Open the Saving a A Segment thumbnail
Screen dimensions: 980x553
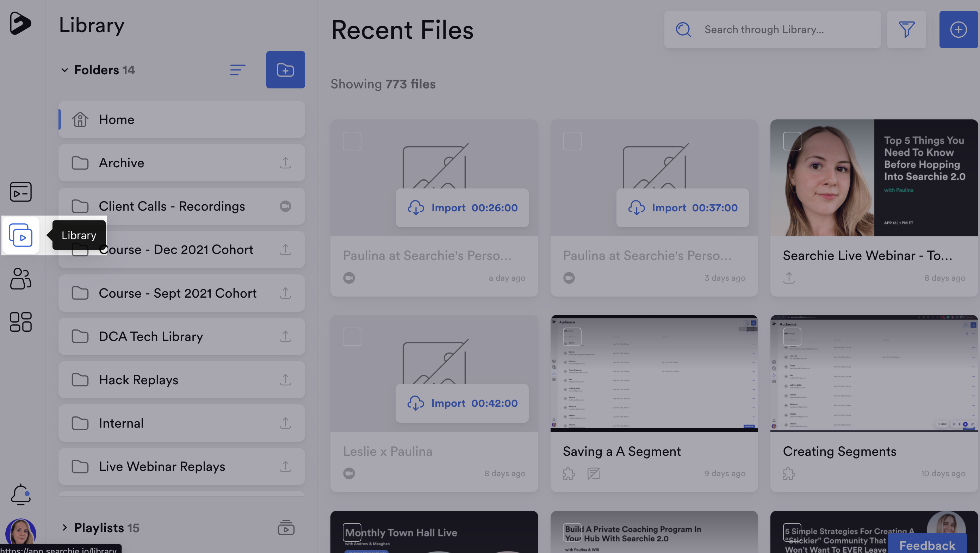654,373
